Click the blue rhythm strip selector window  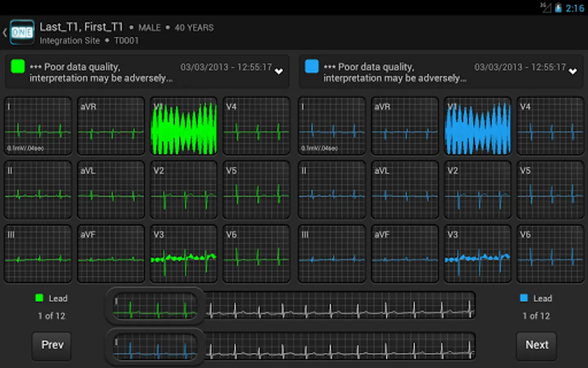click(x=155, y=347)
